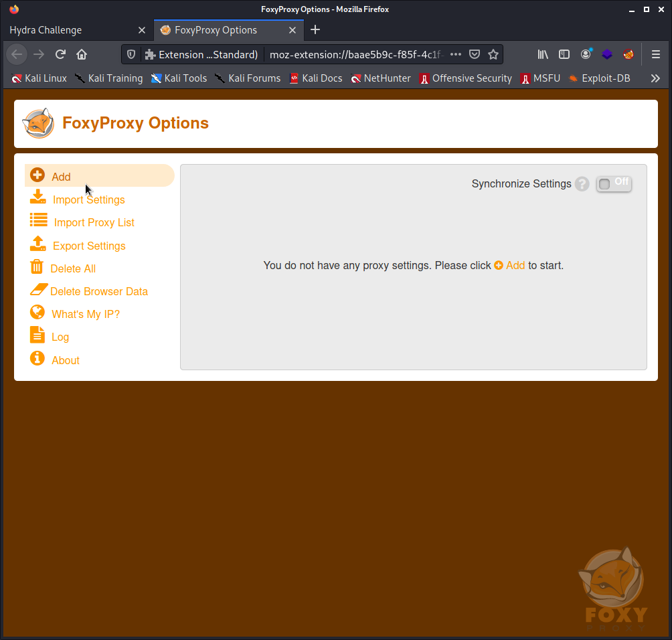
Task: Click the Export Settings upload icon
Action: (x=37, y=243)
